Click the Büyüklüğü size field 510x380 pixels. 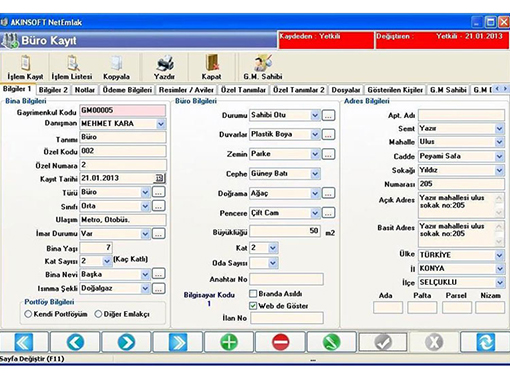point(285,231)
